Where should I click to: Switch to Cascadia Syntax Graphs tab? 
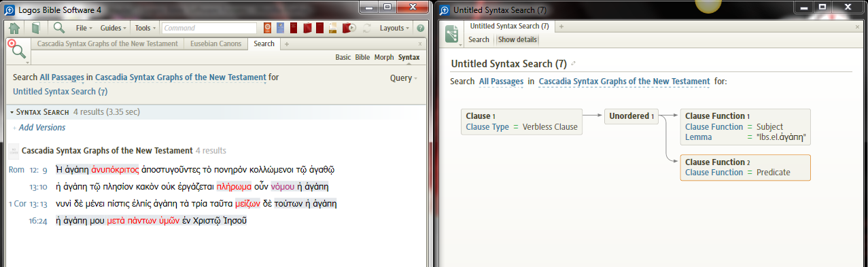coord(108,43)
